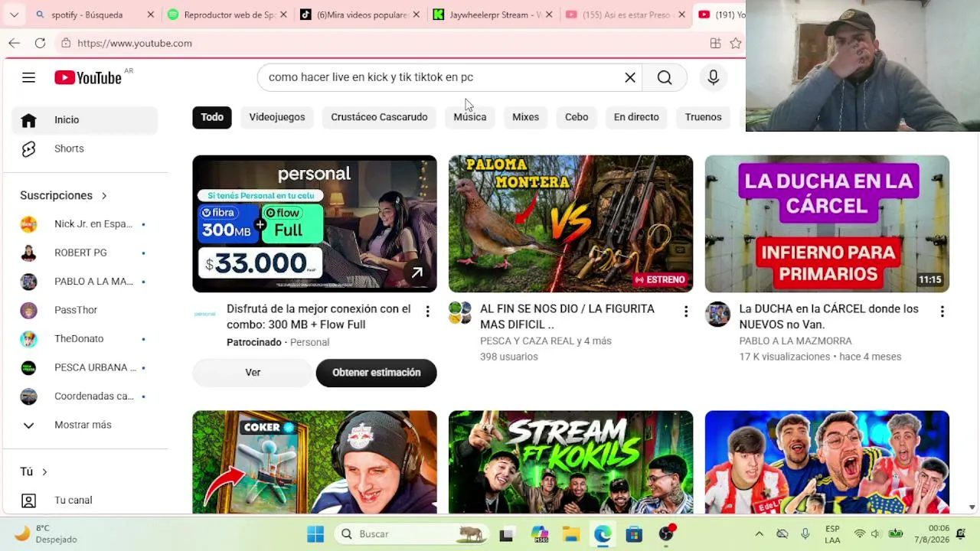
Task: Open the browser extensions grid icon
Action: [715, 43]
